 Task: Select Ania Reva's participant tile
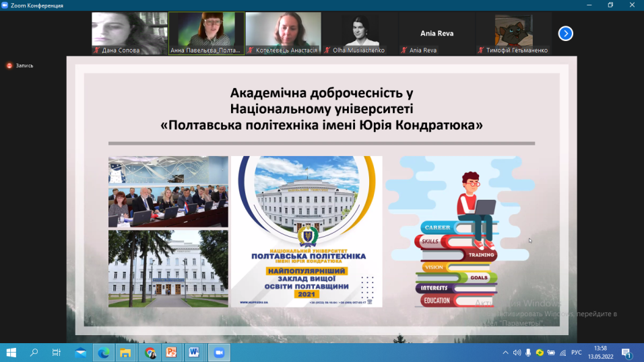pyautogui.click(x=437, y=33)
